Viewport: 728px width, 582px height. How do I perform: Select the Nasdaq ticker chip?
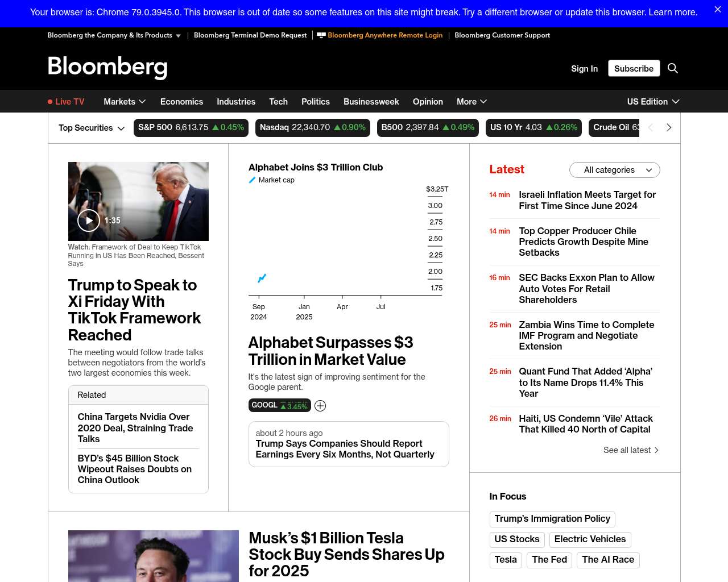point(313,128)
